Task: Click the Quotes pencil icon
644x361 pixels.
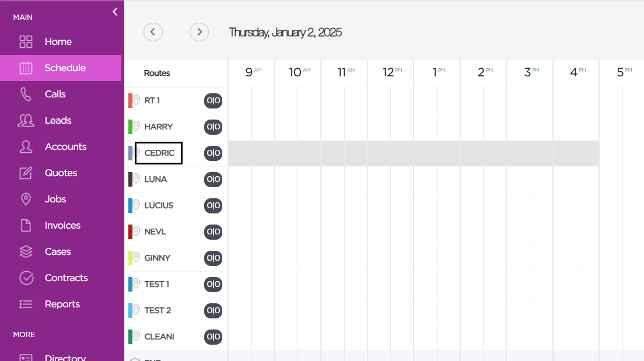Action: tap(26, 173)
